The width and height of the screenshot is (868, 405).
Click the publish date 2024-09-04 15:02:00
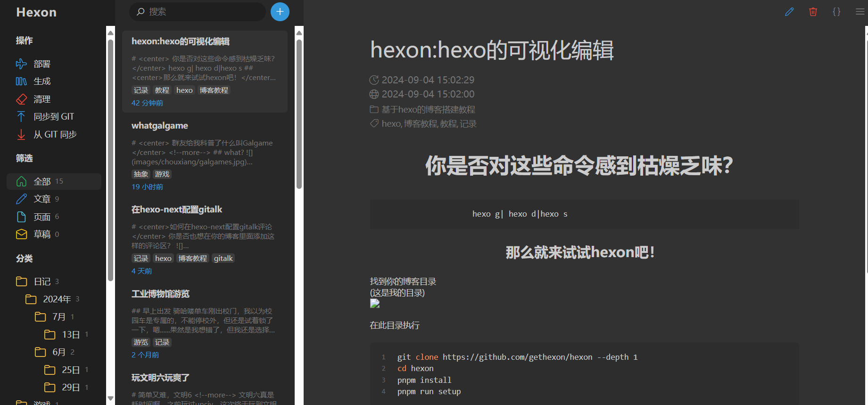pyautogui.click(x=428, y=94)
